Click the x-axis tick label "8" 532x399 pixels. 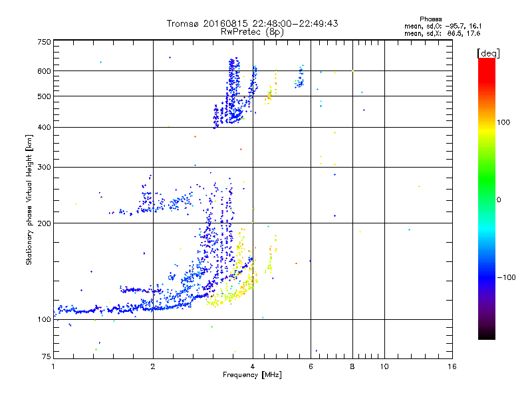pos(352,366)
